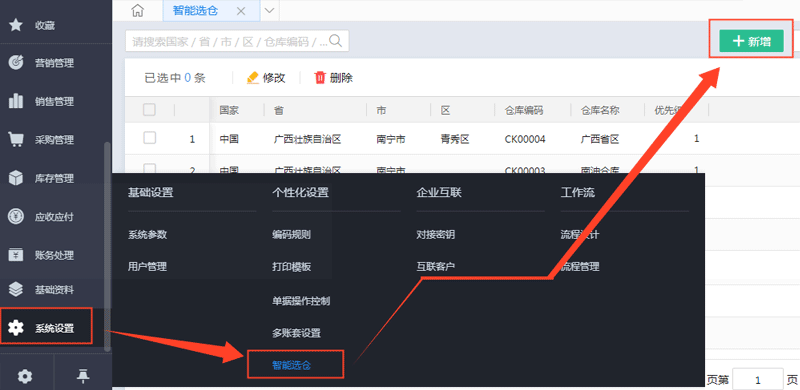
Task: Click the CK00004 warehouse code cell
Action: (x=525, y=139)
